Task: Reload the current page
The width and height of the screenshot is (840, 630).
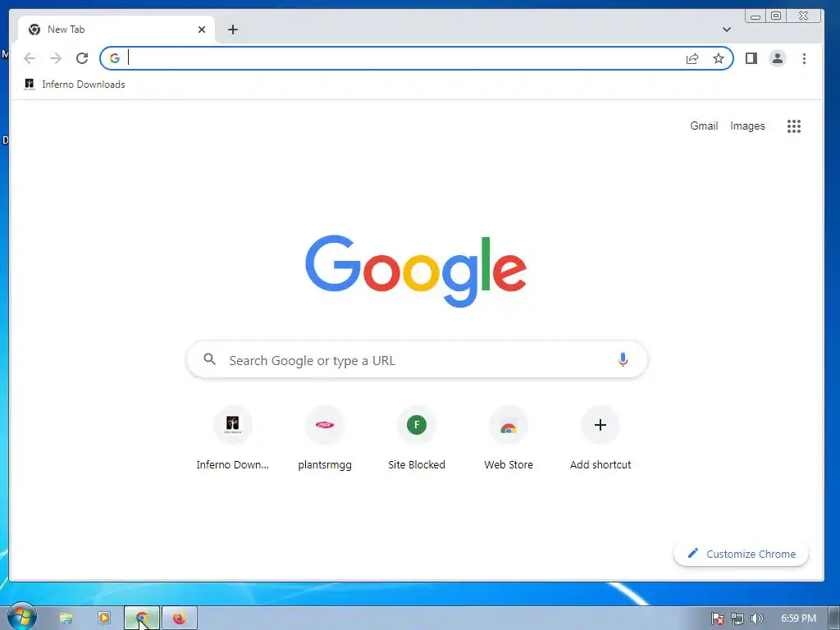Action: tap(82, 58)
